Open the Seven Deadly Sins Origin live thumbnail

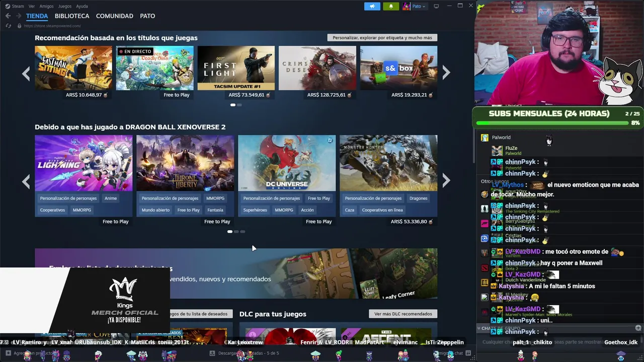[x=155, y=68]
